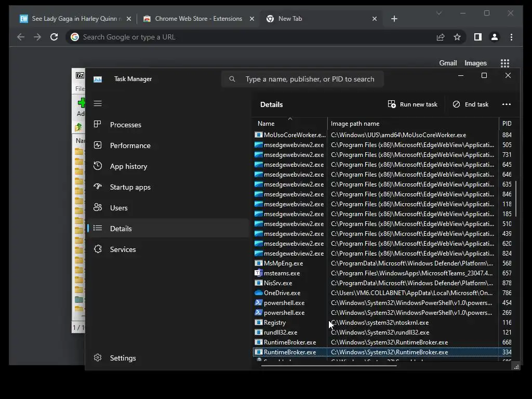Select msedgewebview2.exe with PID 505
The height and width of the screenshot is (399, 532).
(x=382, y=145)
